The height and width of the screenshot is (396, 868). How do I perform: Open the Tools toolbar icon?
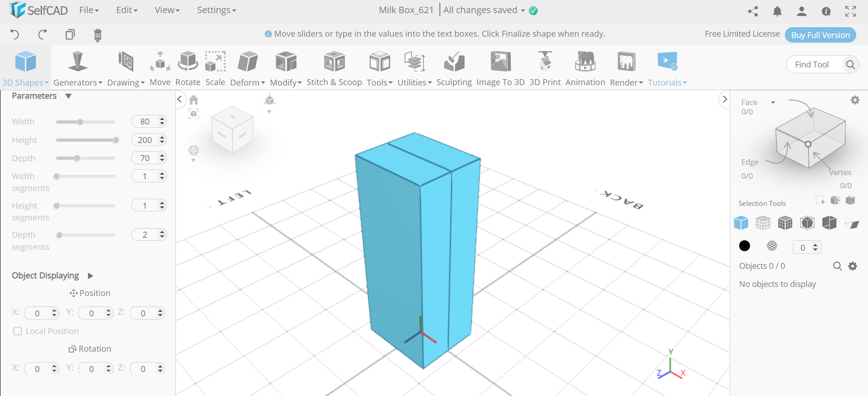[380, 68]
